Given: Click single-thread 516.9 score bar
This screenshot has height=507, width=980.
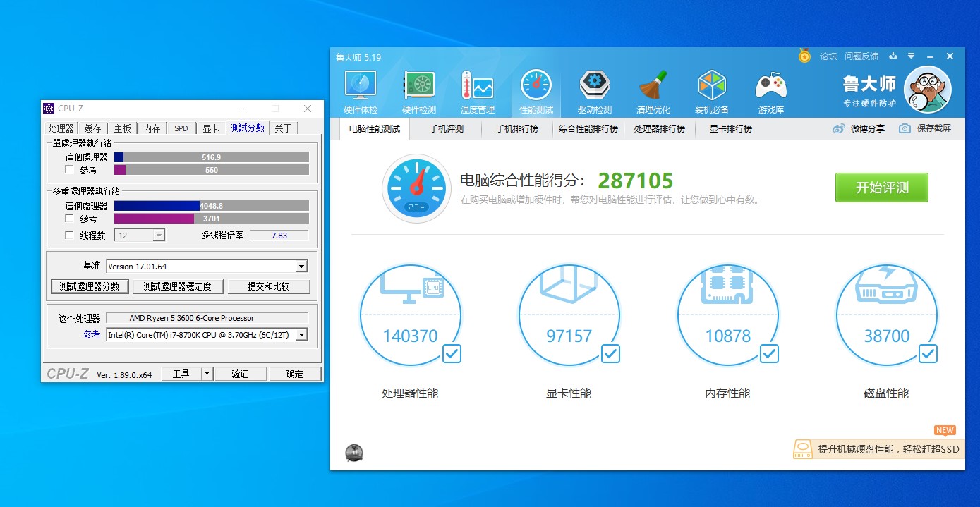Looking at the screenshot, I should 211,157.
